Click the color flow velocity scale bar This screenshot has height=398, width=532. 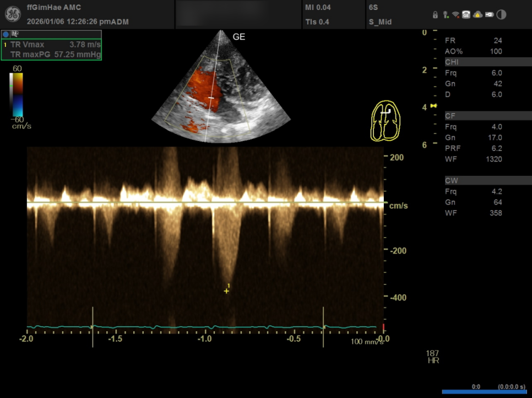pyautogui.click(x=17, y=94)
